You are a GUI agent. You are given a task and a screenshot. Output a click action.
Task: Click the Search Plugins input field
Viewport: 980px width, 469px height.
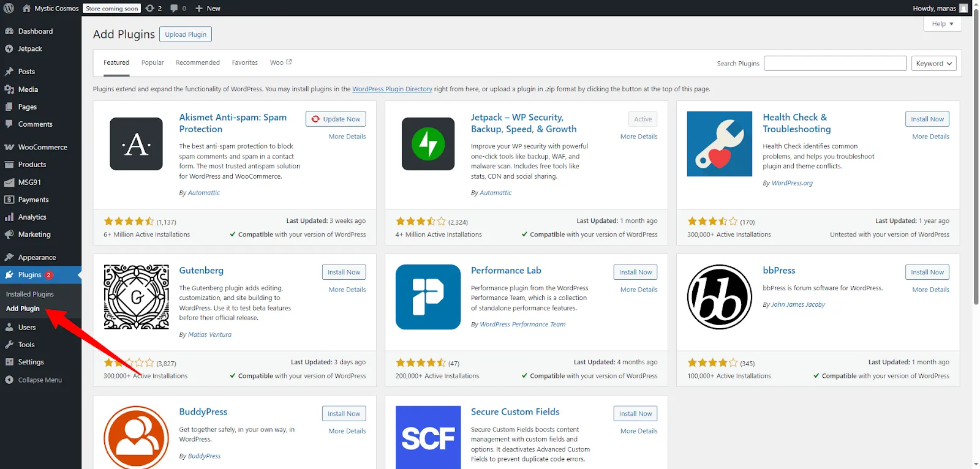tap(835, 64)
